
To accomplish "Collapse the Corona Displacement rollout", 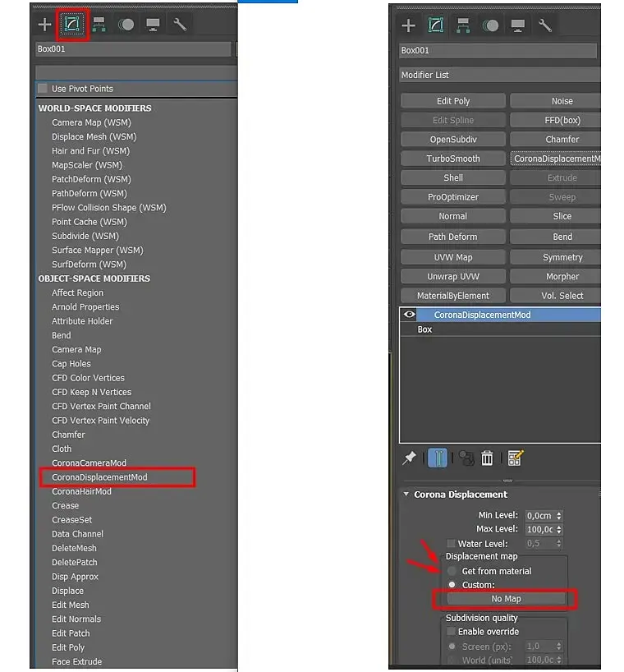I will pyautogui.click(x=406, y=495).
